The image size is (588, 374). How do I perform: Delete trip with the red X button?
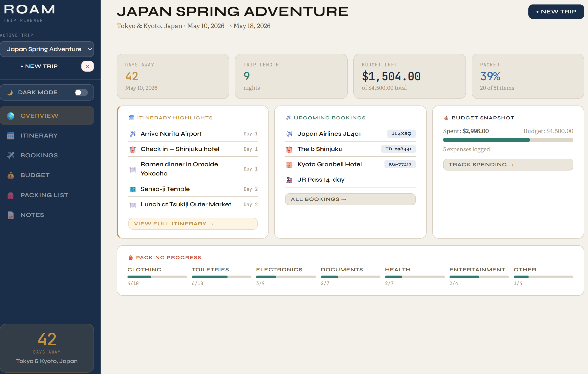click(x=87, y=66)
